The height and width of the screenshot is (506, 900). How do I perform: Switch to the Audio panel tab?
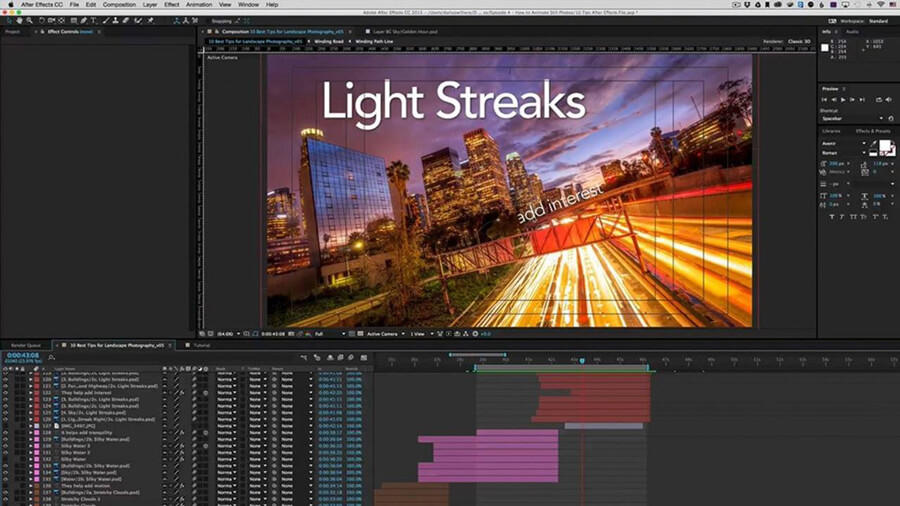(852, 32)
